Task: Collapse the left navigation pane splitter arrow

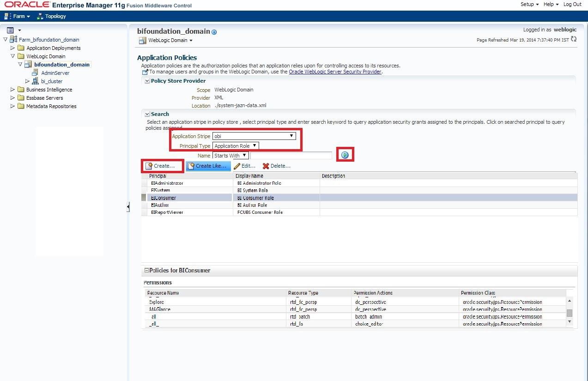Action: (x=128, y=207)
